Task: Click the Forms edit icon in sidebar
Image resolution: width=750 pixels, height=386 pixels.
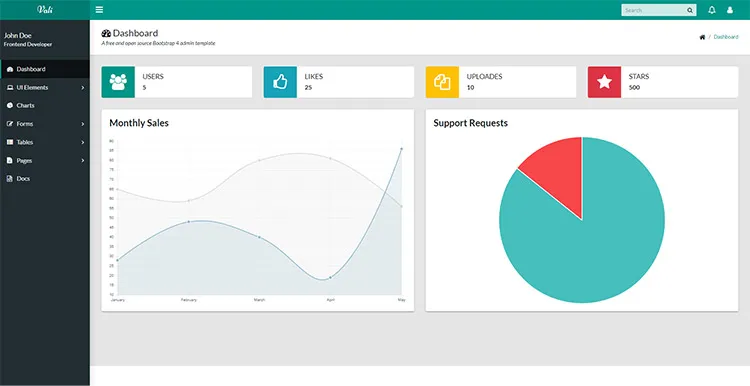Action: point(10,124)
